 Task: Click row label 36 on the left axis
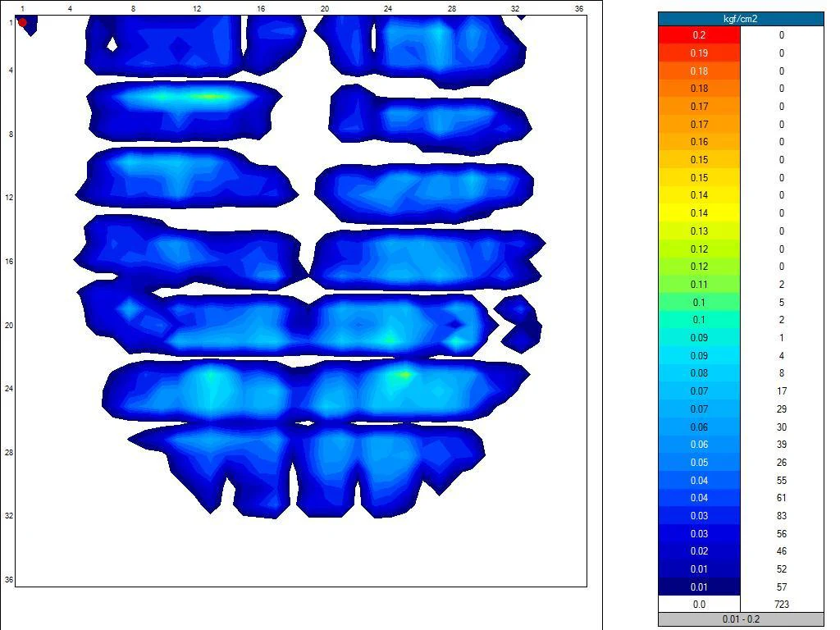click(x=9, y=580)
